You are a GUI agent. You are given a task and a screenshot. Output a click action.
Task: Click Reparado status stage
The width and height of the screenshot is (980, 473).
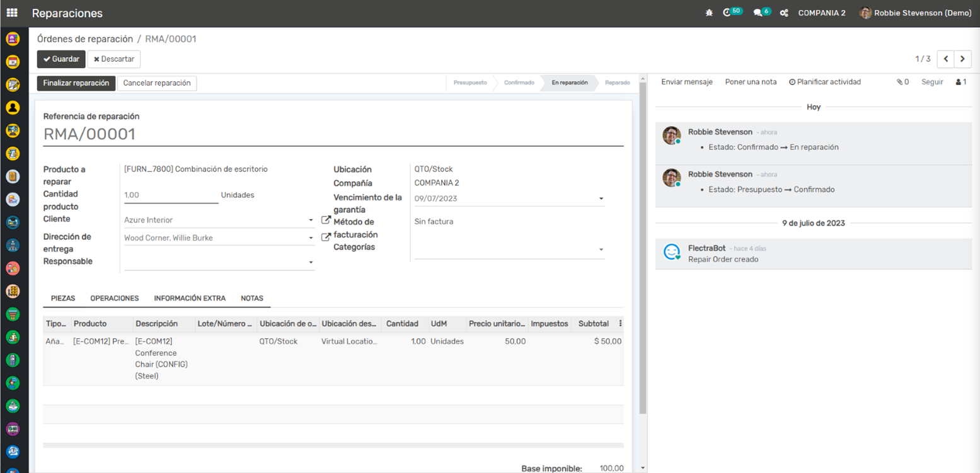(617, 83)
